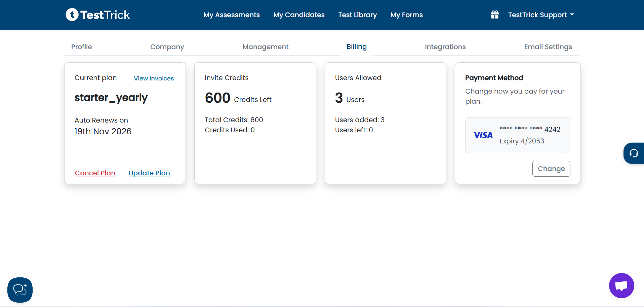Viewport: 644px width, 307px height.
Task: Select the saved card ending 4242
Action: [518, 135]
